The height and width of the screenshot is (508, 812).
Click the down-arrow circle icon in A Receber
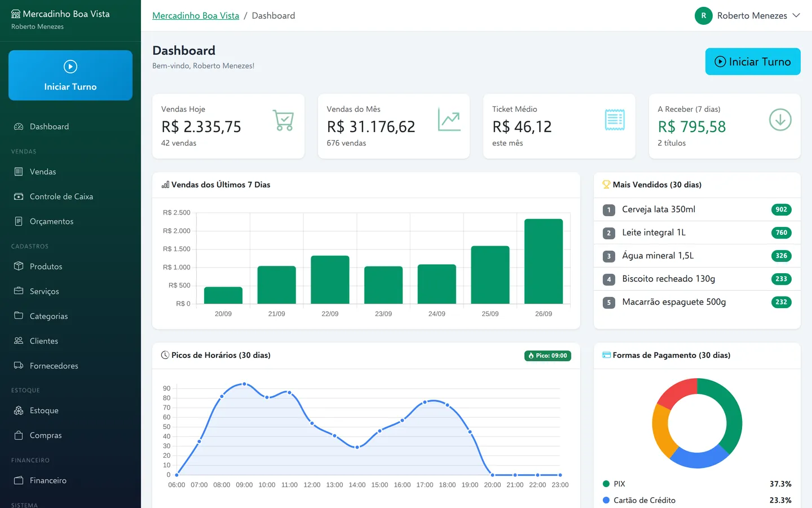point(780,120)
